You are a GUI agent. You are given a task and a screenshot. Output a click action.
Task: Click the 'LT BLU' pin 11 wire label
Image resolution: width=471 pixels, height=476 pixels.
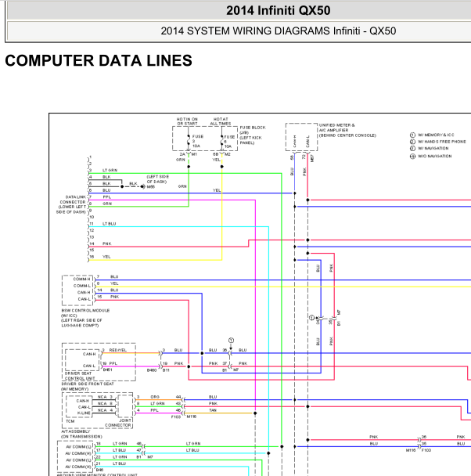[x=110, y=224]
